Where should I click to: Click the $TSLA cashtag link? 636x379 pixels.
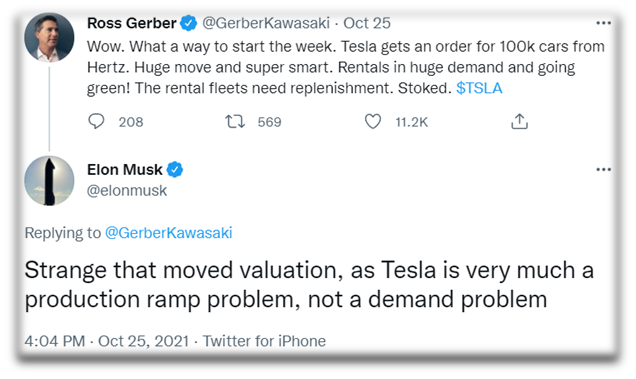pyautogui.click(x=479, y=88)
